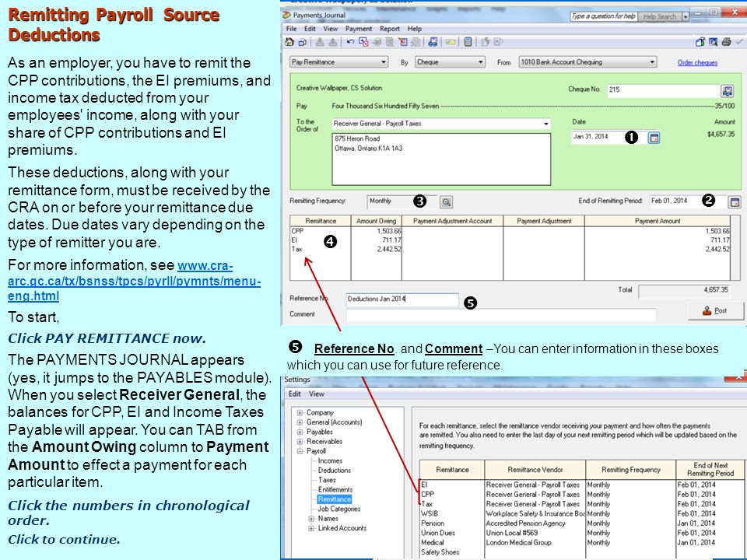
Task: Open the File menu in Payments Journal
Action: pos(291,29)
